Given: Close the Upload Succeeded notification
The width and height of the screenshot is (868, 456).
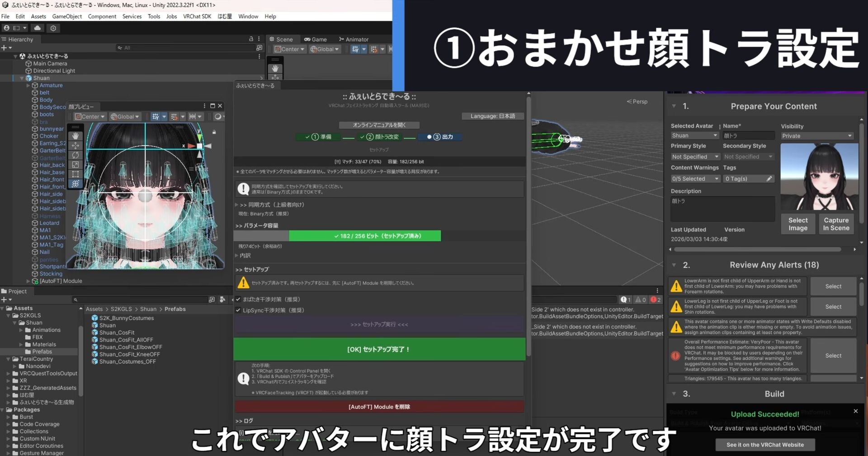Looking at the screenshot, I should pyautogui.click(x=855, y=411).
